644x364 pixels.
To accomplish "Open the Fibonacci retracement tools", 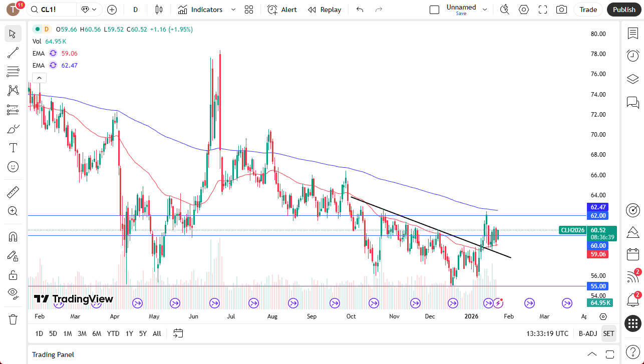I will coord(13,72).
